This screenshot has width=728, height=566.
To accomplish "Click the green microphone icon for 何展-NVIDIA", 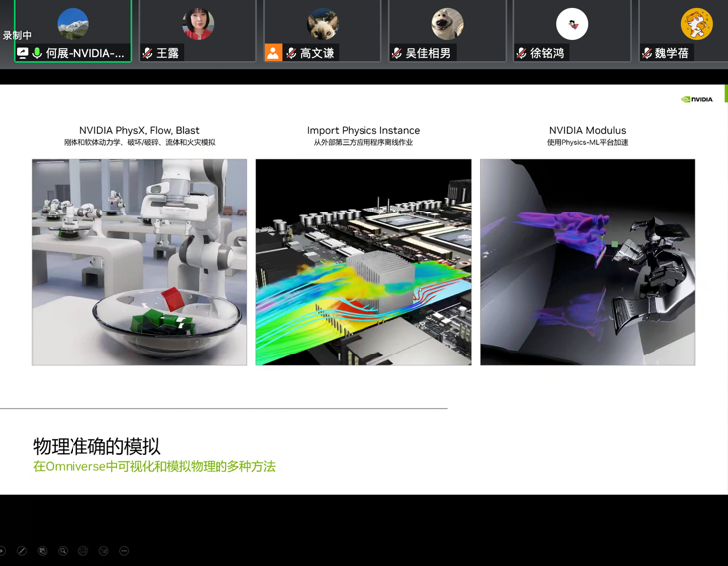I will point(37,53).
